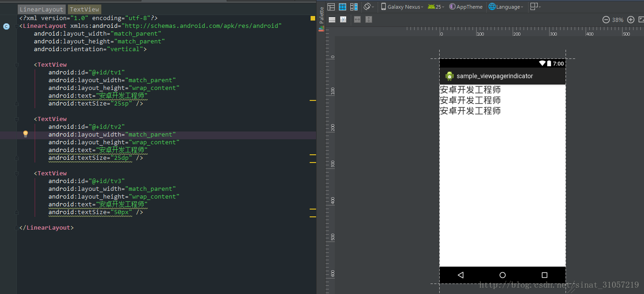The image size is (644, 294).
Task: Click the textSize="25sp" attribute line
Action: 96,104
